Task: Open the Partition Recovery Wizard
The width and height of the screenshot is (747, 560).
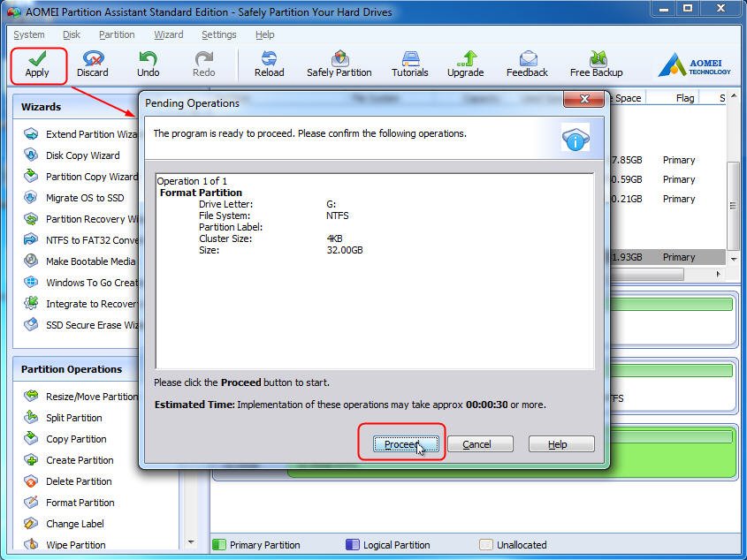Action: coord(80,219)
